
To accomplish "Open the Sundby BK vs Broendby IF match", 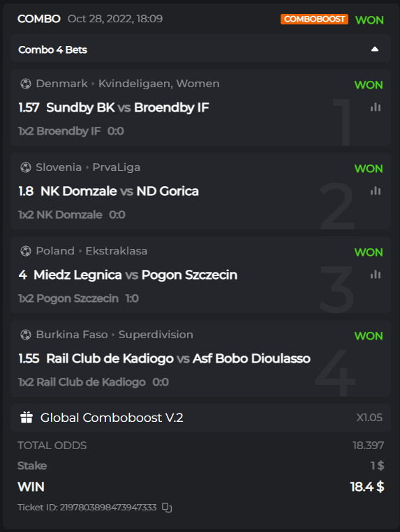I will tap(127, 107).
